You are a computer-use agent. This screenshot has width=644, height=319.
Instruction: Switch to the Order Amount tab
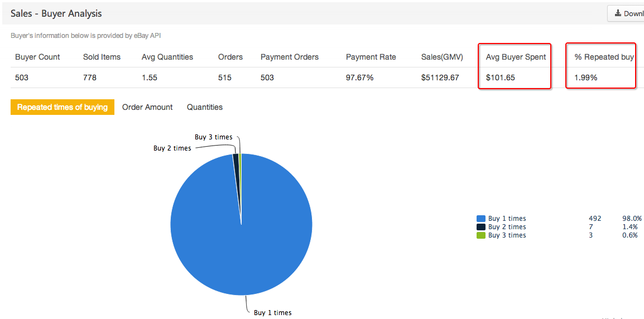pos(147,107)
